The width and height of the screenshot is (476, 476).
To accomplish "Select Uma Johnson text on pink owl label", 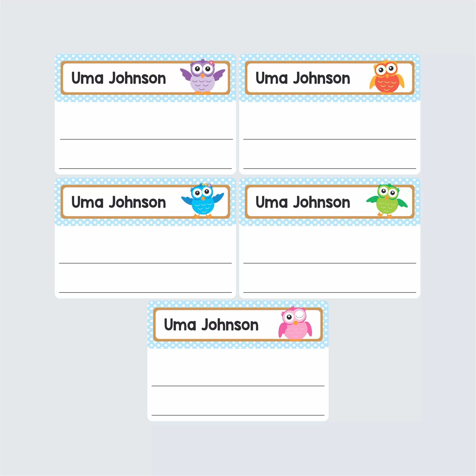I will click(x=211, y=325).
